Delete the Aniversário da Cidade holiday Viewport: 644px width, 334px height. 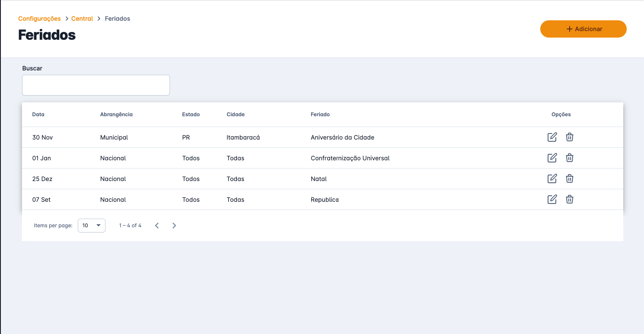570,137
